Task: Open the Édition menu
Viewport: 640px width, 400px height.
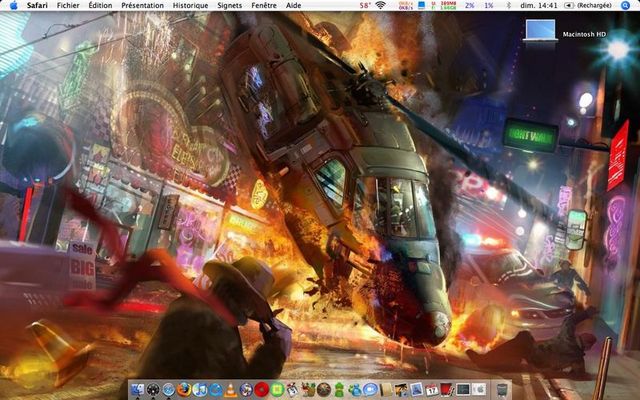Action: click(x=100, y=5)
